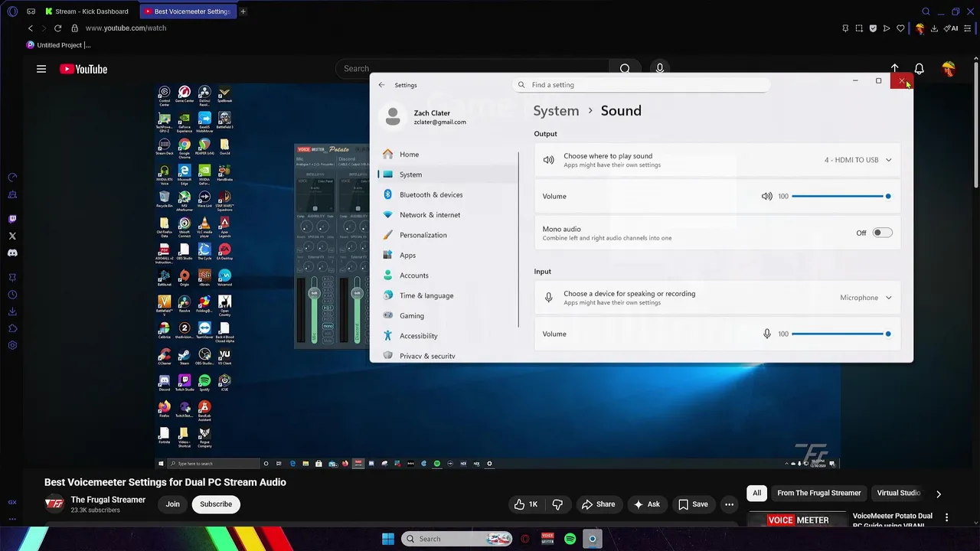Screen dimensions: 980x551
Task: Open Personalization settings
Action: pyautogui.click(x=448, y=235)
